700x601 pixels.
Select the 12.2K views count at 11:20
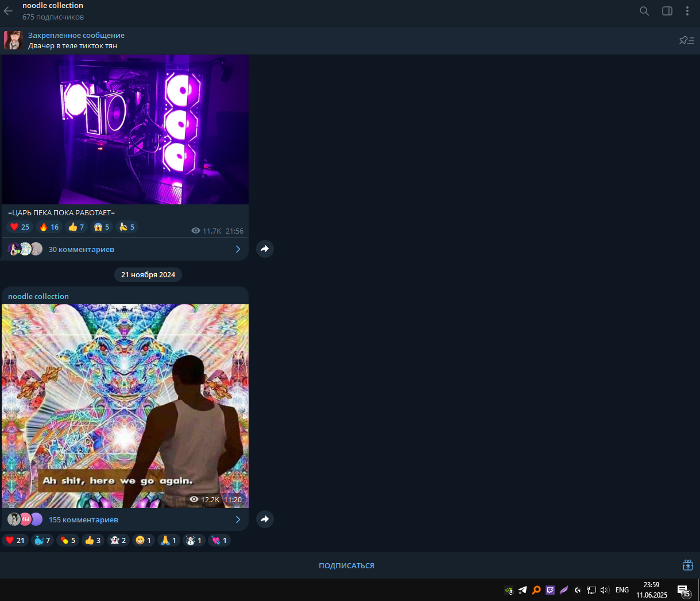click(205, 499)
